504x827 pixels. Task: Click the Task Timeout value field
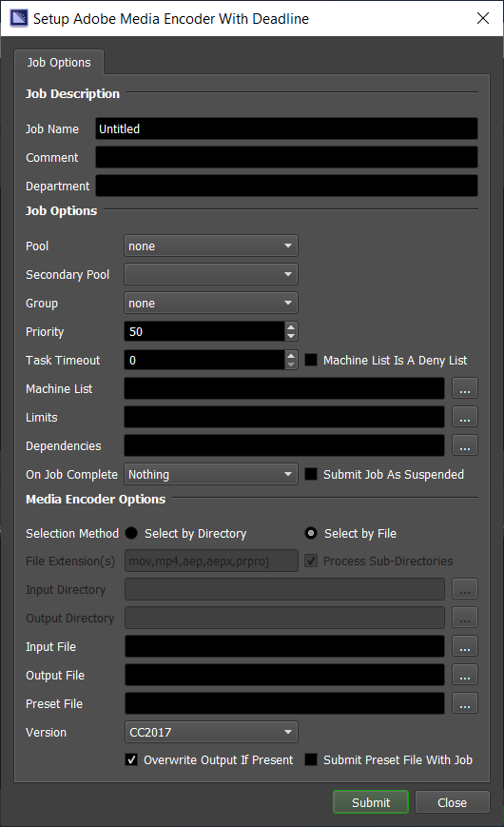[x=204, y=361]
